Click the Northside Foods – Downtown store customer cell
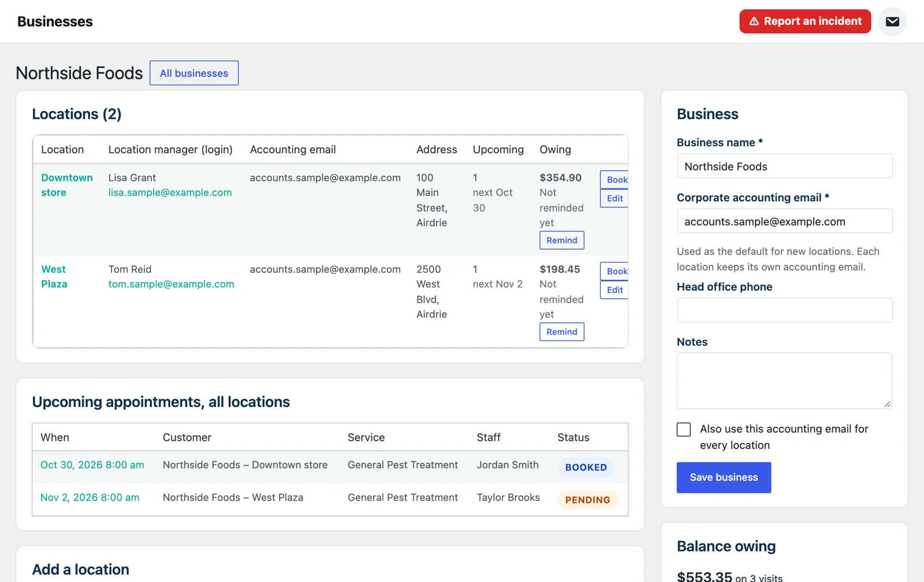Viewport: 924px width, 582px height. coord(245,465)
